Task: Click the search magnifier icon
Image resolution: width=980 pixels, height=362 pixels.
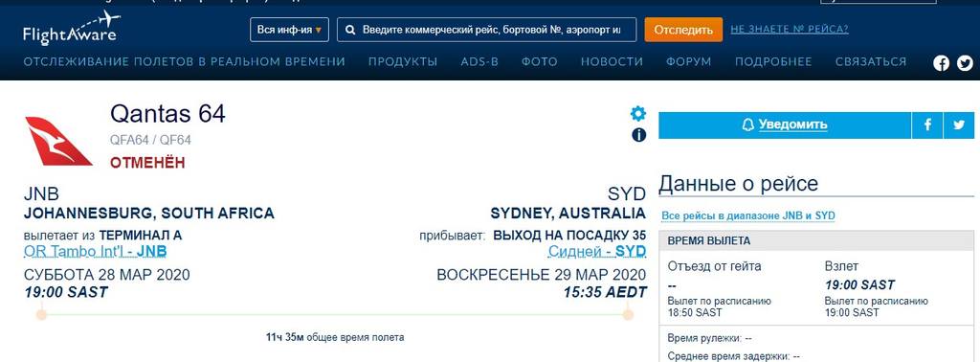Action: [x=350, y=30]
